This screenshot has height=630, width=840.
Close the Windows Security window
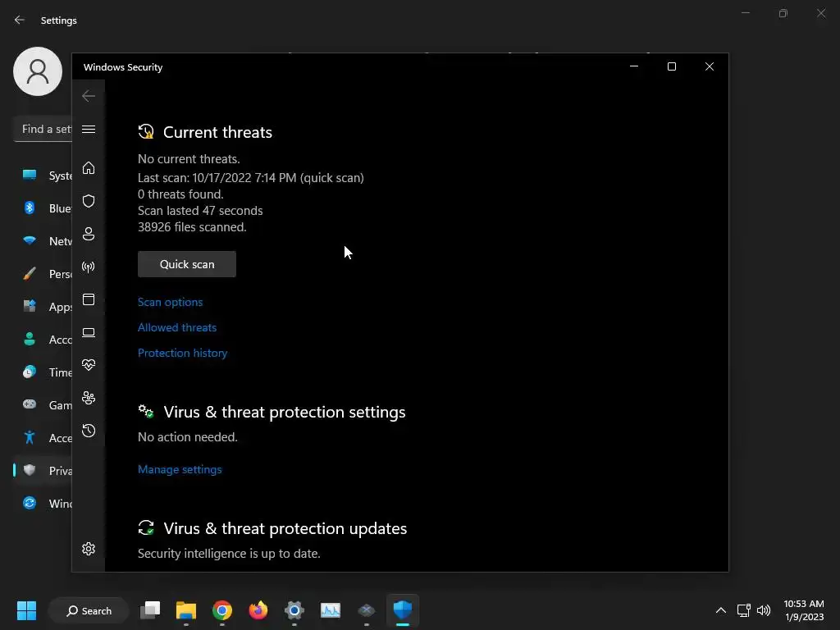[x=710, y=66]
